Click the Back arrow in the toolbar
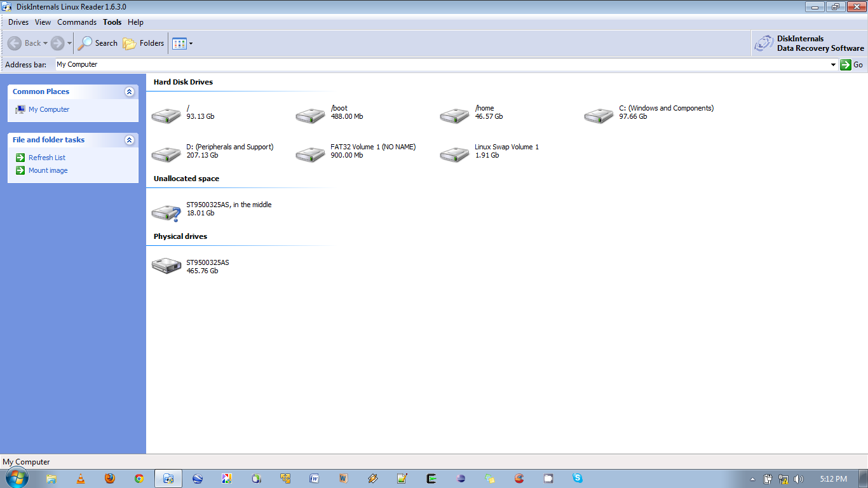This screenshot has height=488, width=868. coord(15,43)
